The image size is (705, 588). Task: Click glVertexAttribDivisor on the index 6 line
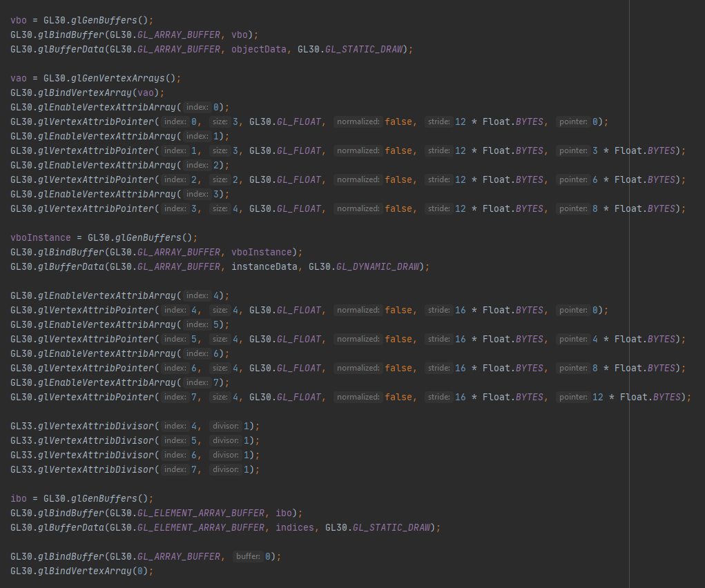click(96, 455)
